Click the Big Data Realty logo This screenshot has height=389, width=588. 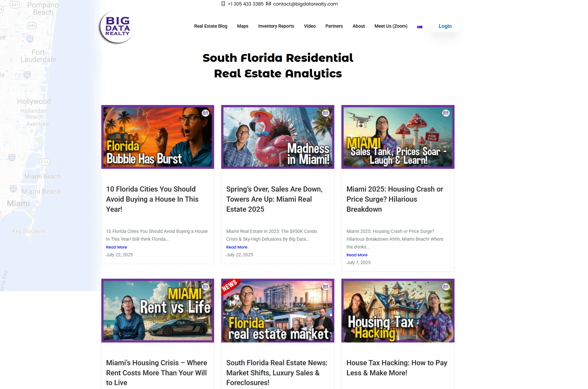[x=117, y=27]
